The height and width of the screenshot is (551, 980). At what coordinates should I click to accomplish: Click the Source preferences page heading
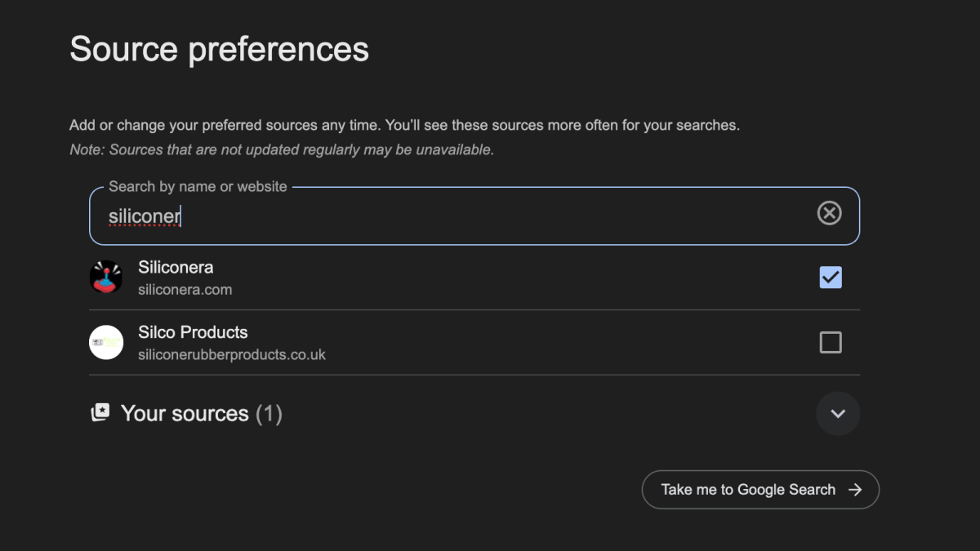(219, 49)
